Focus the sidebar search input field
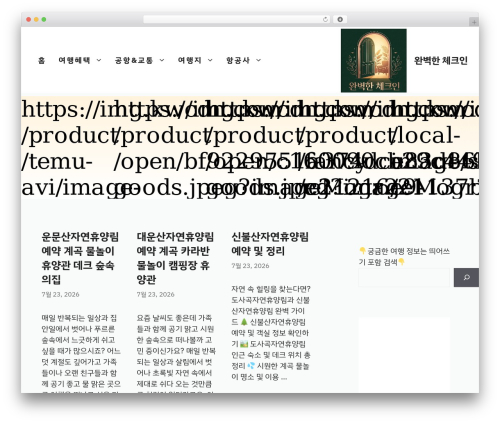 click(x=404, y=277)
